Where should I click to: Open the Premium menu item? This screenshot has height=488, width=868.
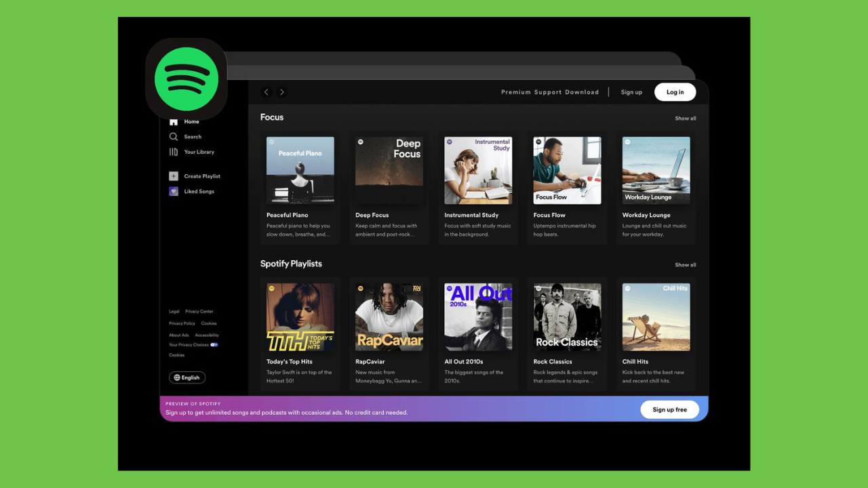516,92
